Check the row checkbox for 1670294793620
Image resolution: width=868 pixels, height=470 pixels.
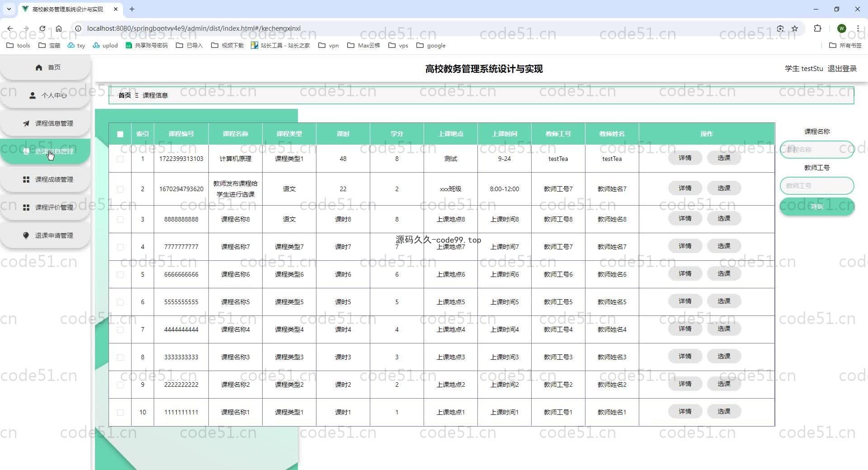tap(120, 189)
